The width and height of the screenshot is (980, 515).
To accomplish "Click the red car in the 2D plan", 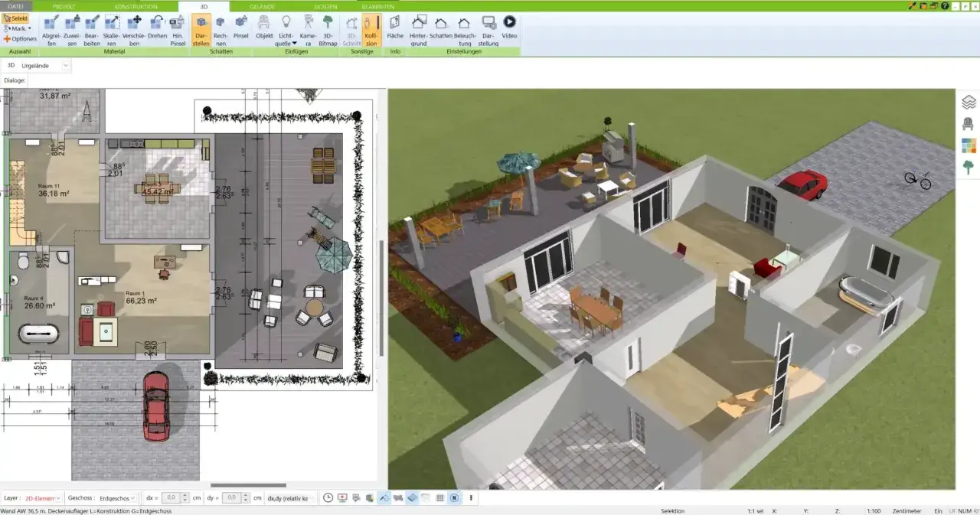I will coord(155,405).
